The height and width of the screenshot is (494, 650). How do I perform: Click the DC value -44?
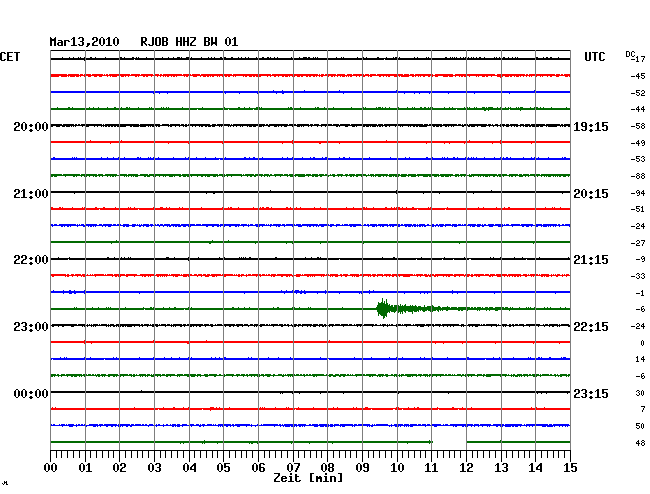point(638,109)
